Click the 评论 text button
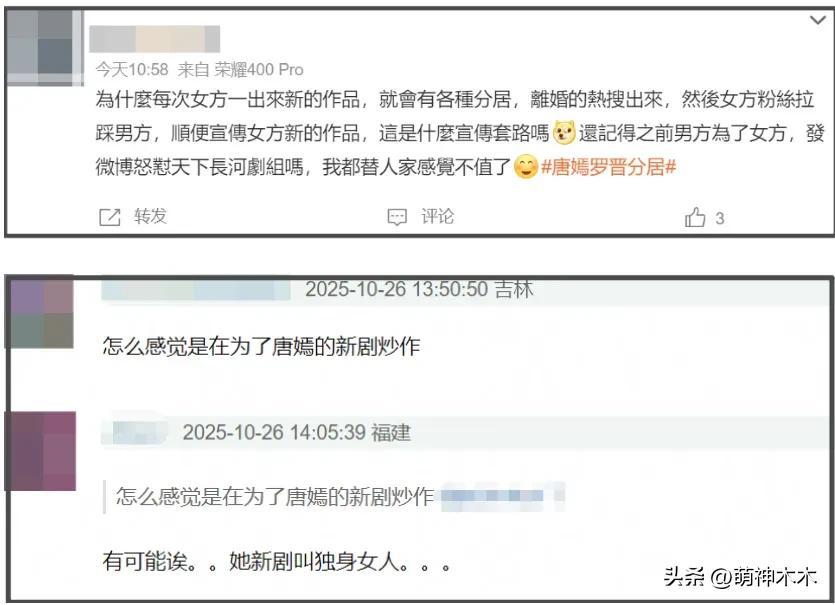The image size is (835, 605). (437, 217)
